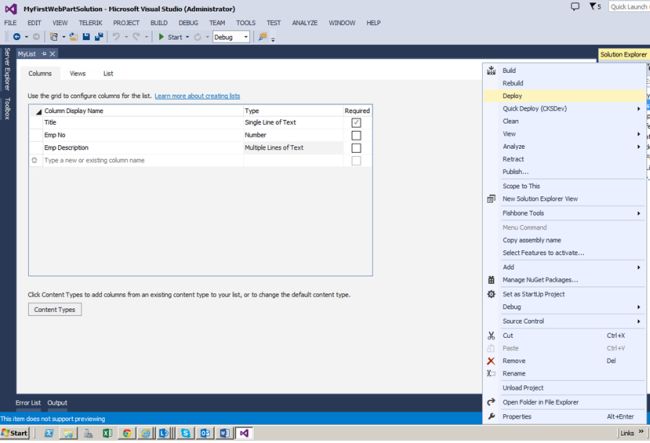This screenshot has height=443, width=650.
Task: Click the Find in Files toolbar icon
Action: click(x=262, y=37)
